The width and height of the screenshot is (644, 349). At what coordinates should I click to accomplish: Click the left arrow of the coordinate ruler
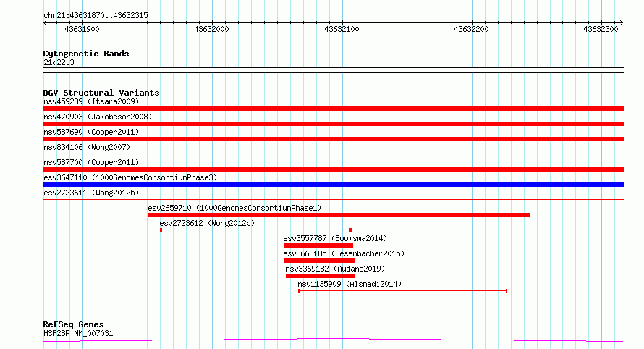(x=45, y=23)
